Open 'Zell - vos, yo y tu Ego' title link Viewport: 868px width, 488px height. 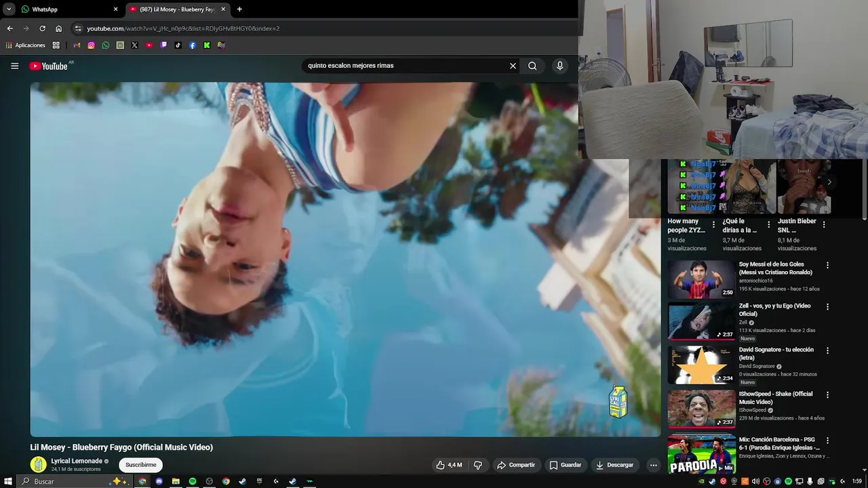tap(774, 310)
